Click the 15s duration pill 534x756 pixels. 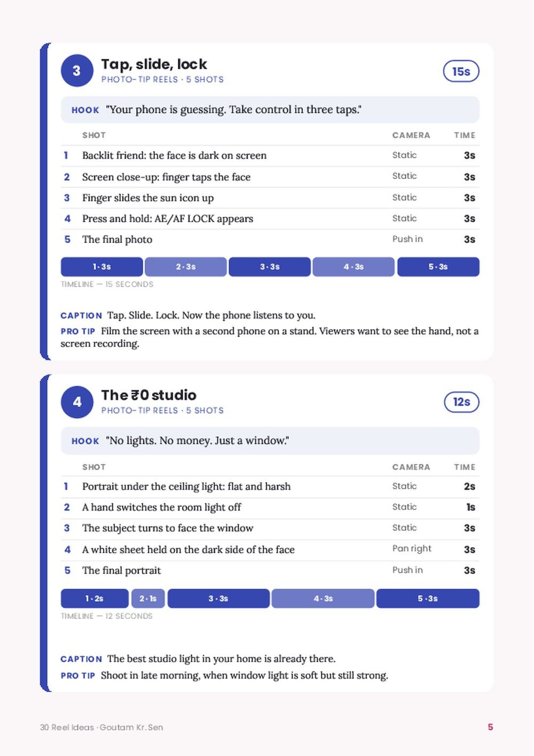tap(461, 72)
